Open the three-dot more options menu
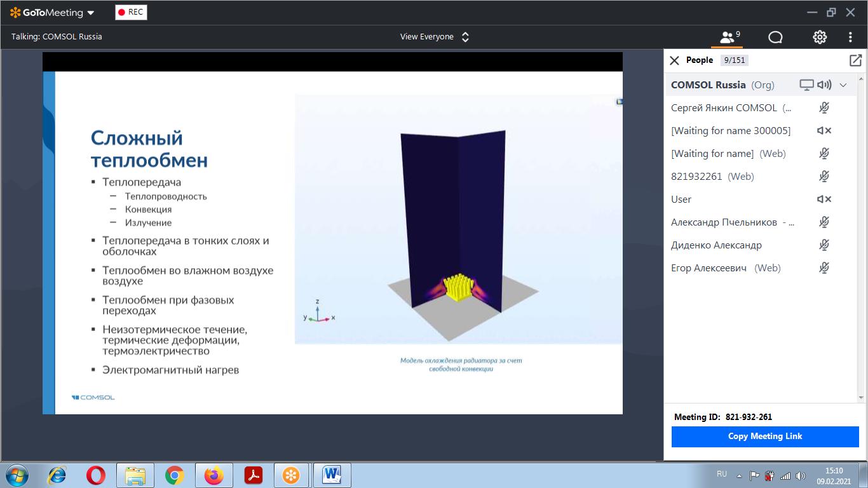 coord(850,37)
